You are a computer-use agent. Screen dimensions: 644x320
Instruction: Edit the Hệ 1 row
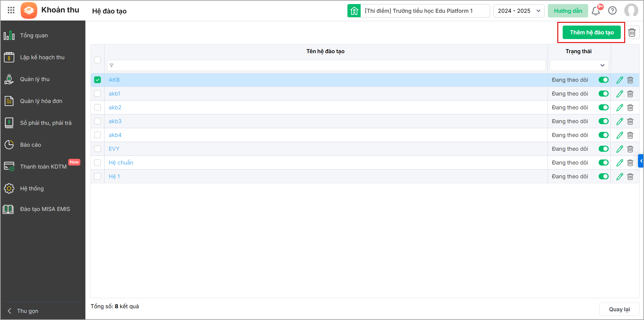[620, 177]
